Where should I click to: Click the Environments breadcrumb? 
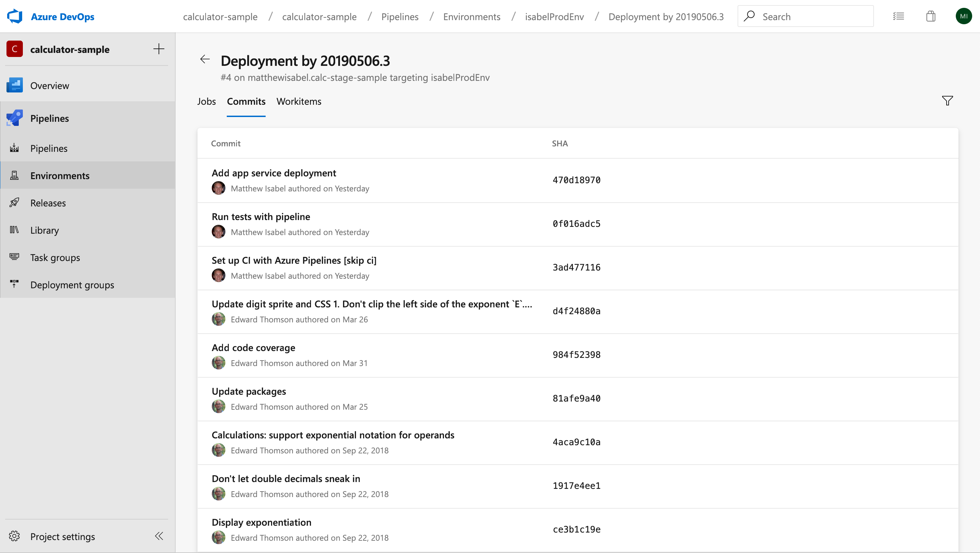tap(472, 16)
